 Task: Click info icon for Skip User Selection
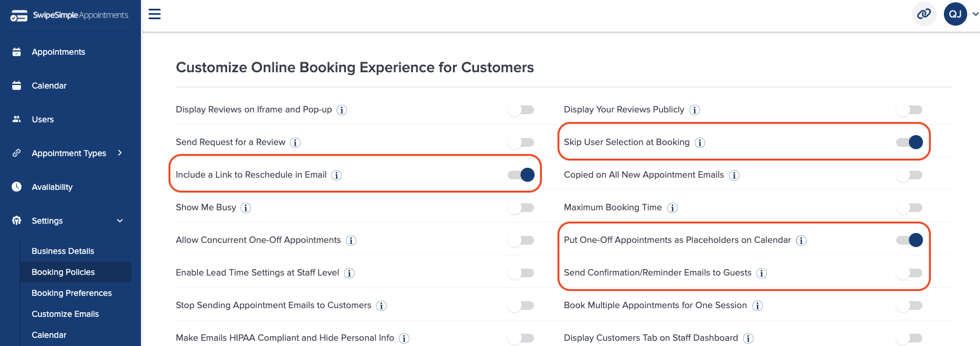700,143
